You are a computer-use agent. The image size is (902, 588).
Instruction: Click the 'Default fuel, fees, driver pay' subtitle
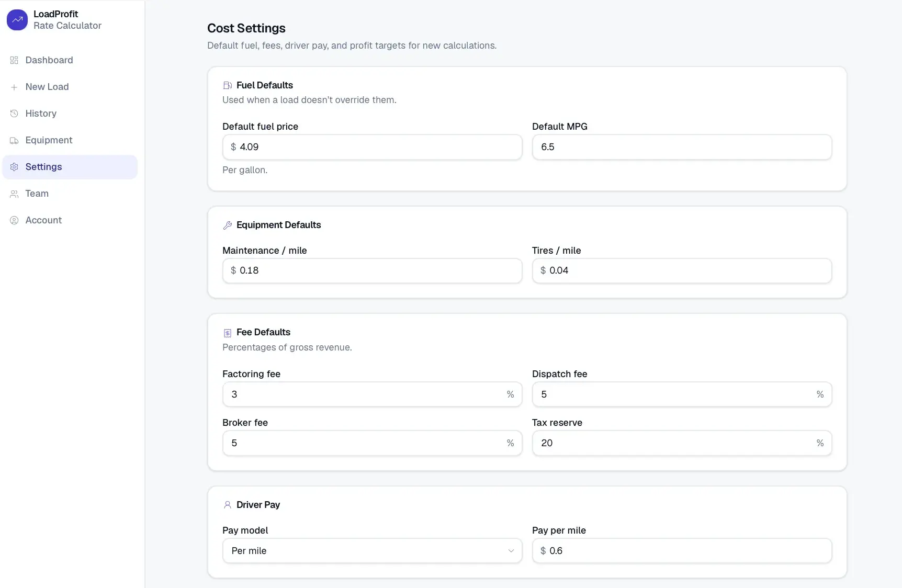click(352, 46)
